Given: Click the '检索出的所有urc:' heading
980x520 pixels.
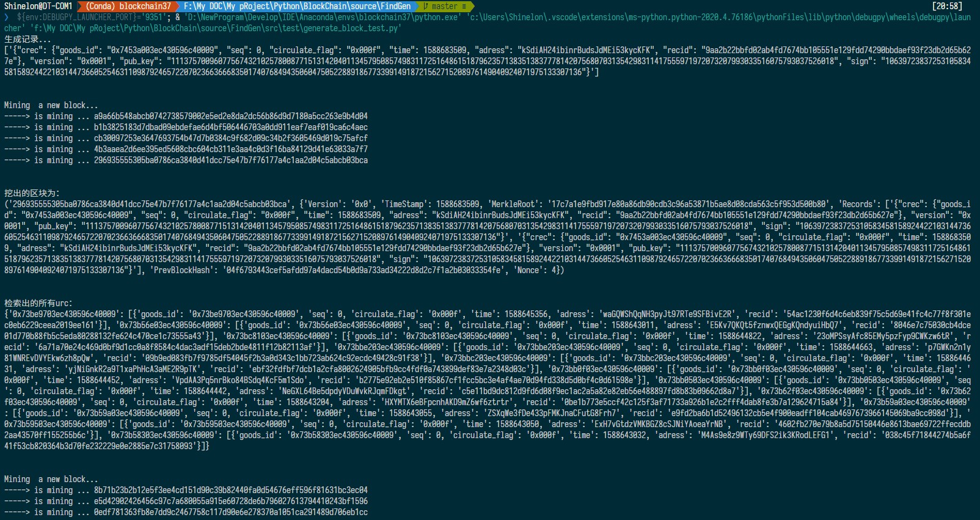Looking at the screenshot, I should coord(38,303).
